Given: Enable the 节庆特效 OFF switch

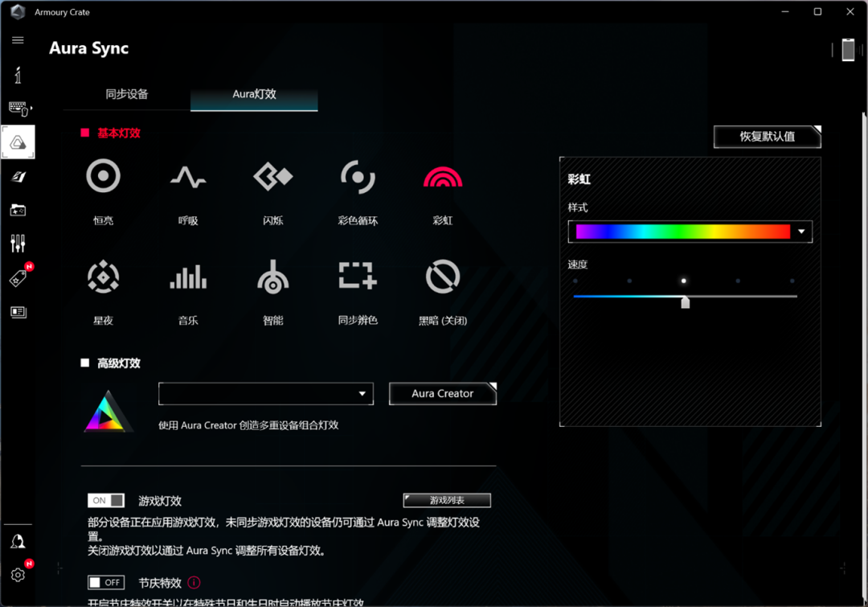Looking at the screenshot, I should tap(106, 583).
